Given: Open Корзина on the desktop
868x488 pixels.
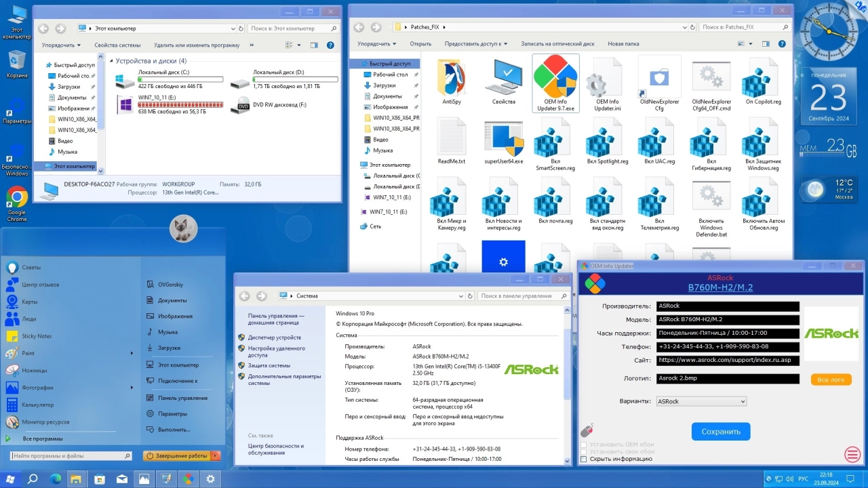Looking at the screenshot, I should pos(17,64).
